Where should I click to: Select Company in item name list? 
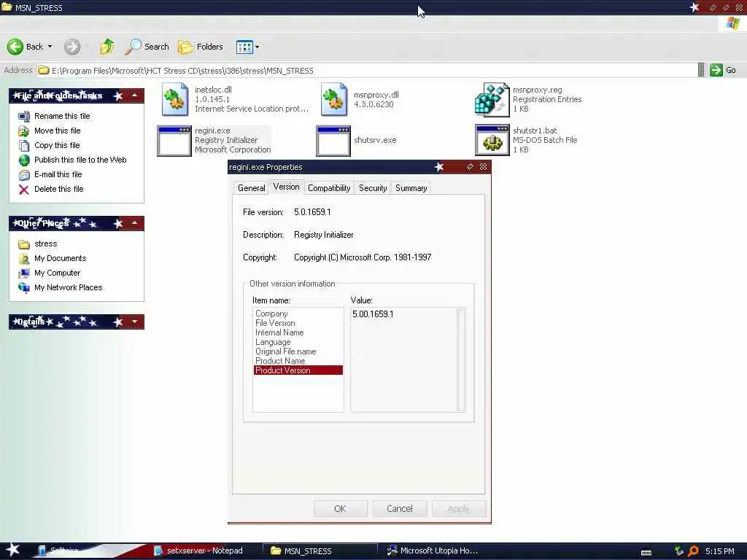(x=271, y=314)
